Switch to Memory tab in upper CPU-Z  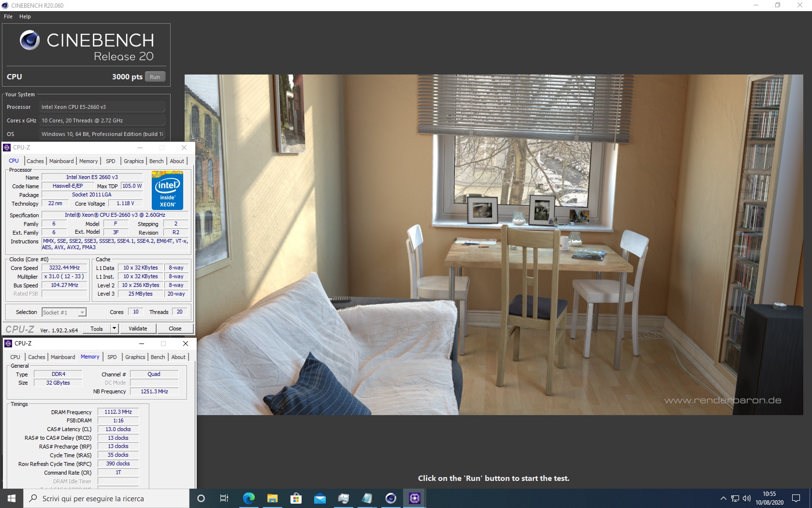[88, 161]
